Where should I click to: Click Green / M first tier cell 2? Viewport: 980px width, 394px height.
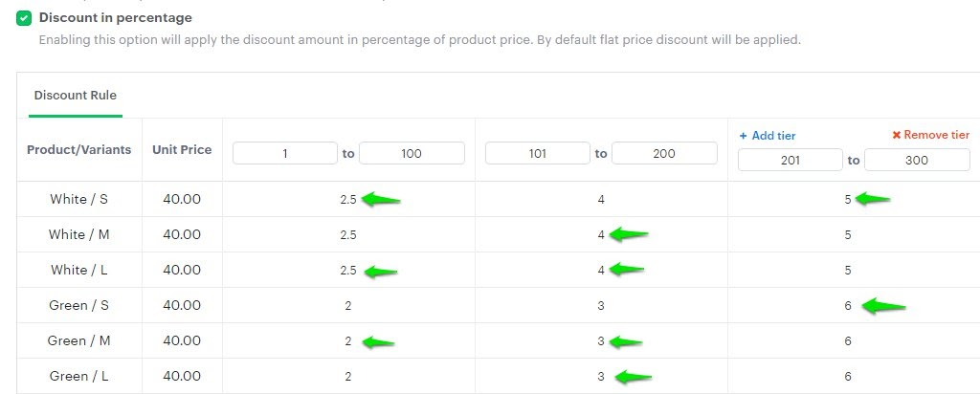pos(348,341)
